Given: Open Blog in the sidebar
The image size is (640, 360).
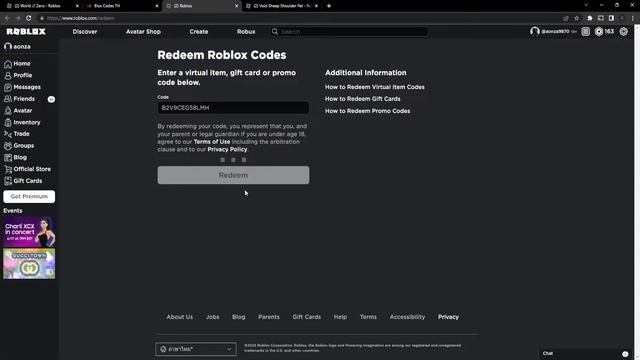Looking at the screenshot, I should [16, 158].
